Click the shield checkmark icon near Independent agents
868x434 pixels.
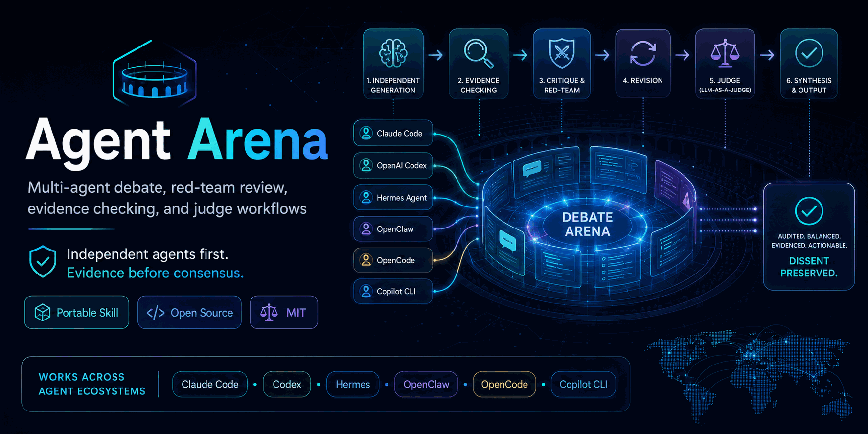(x=43, y=262)
